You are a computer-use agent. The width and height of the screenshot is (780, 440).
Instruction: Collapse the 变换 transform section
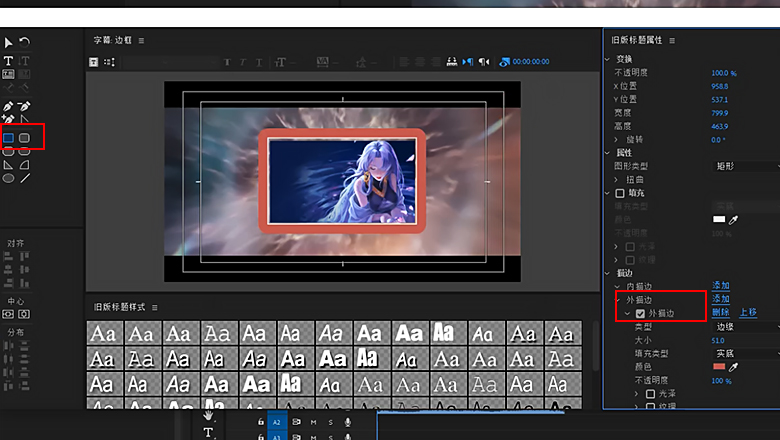pyautogui.click(x=609, y=58)
